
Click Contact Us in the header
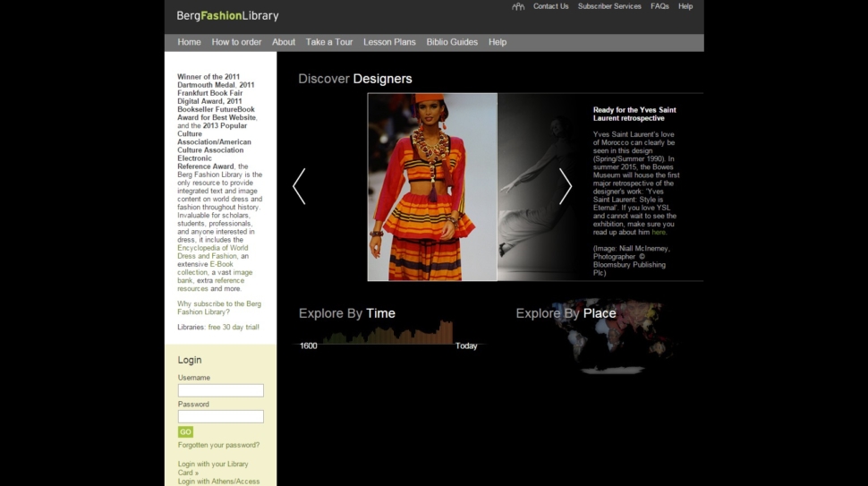(550, 6)
